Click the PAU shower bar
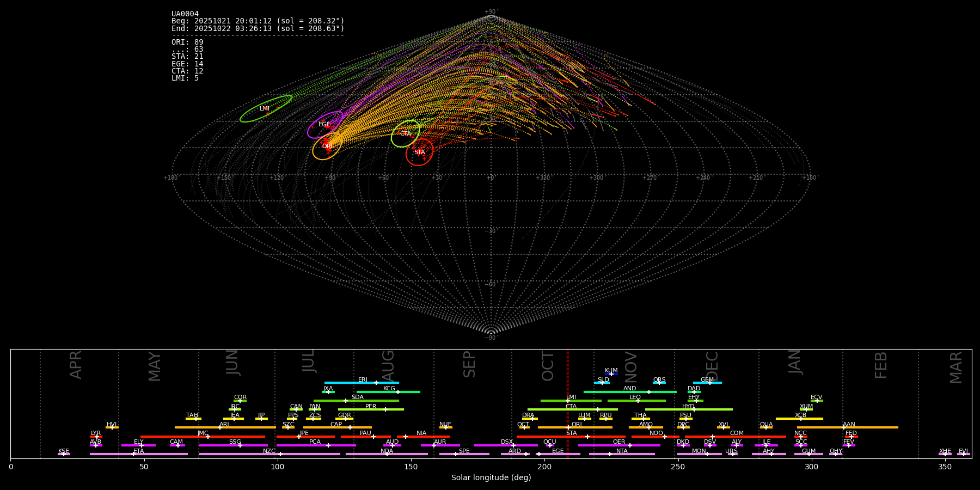This screenshot has height=490, width=980. pyautogui.click(x=365, y=437)
